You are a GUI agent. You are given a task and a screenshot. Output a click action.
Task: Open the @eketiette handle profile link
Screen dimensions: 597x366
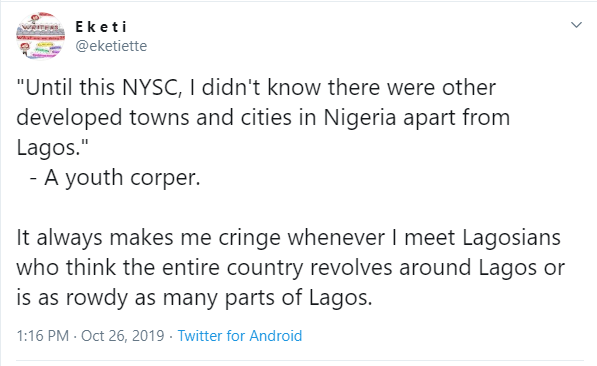point(111,46)
